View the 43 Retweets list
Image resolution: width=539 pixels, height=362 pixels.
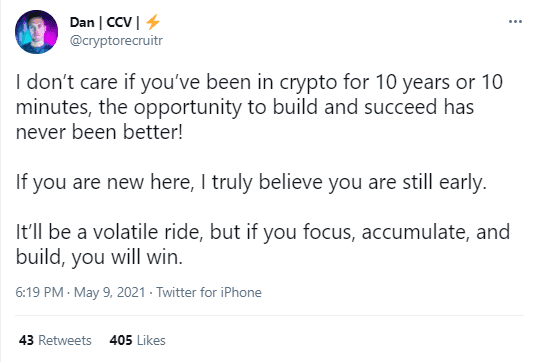[x=55, y=340]
